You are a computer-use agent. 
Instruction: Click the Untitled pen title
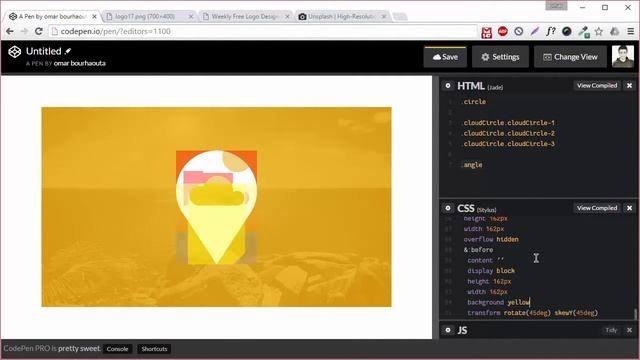44,51
